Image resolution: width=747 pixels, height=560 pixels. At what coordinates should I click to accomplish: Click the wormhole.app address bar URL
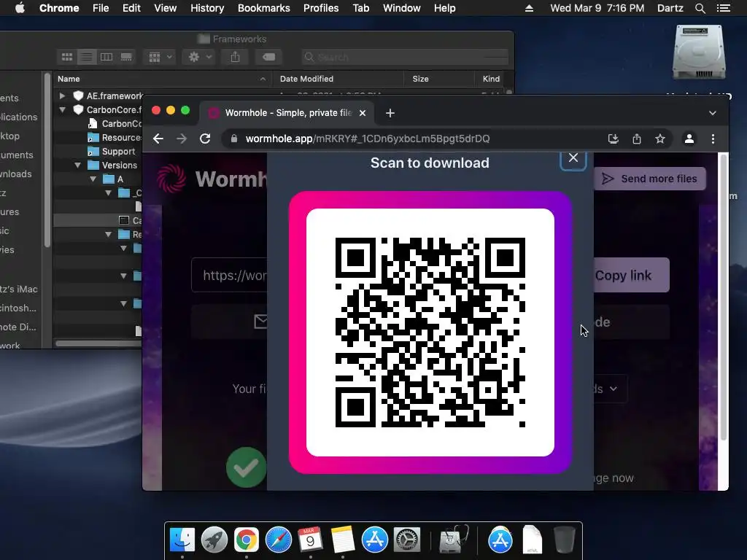(368, 139)
